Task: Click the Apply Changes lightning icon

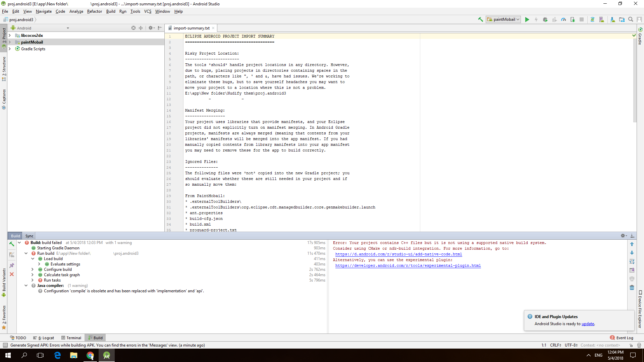Action: pyautogui.click(x=536, y=19)
